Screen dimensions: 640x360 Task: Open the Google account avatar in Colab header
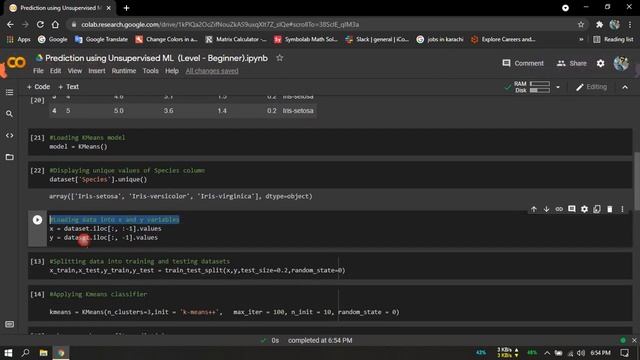[621, 63]
